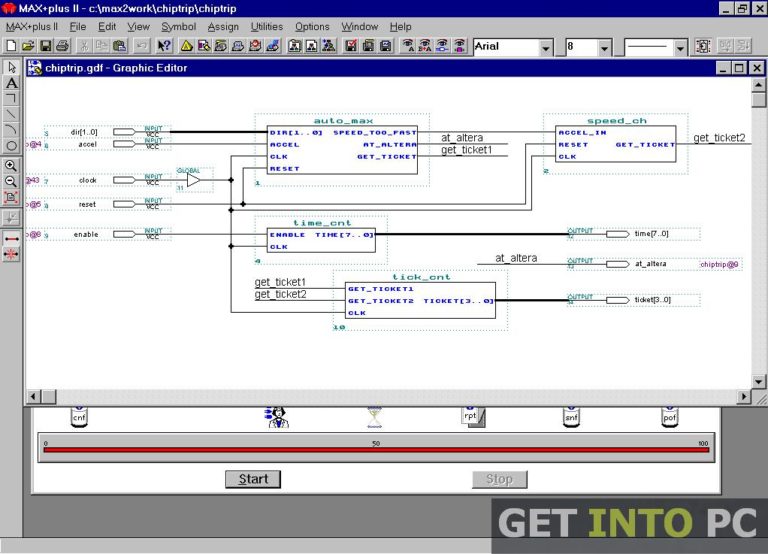The height and width of the screenshot is (554, 768).
Task: Click the Search and Replace eye icon
Action: click(425, 46)
